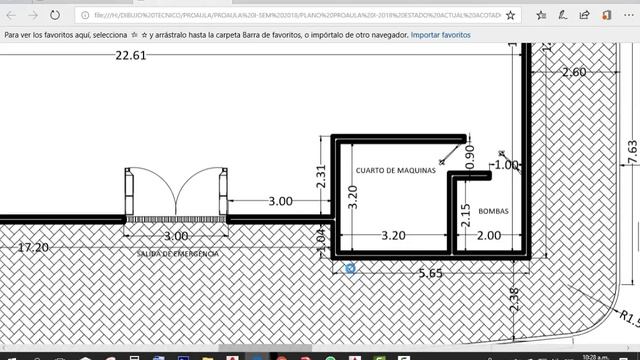This screenshot has width=640, height=360.
Task: Click the horizontal scrollbar left arrow
Action: 3,348
